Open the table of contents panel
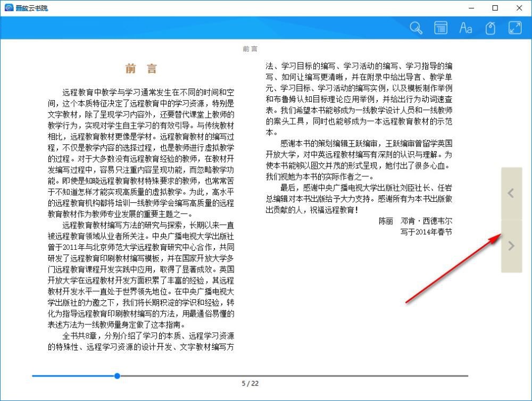 (440, 28)
